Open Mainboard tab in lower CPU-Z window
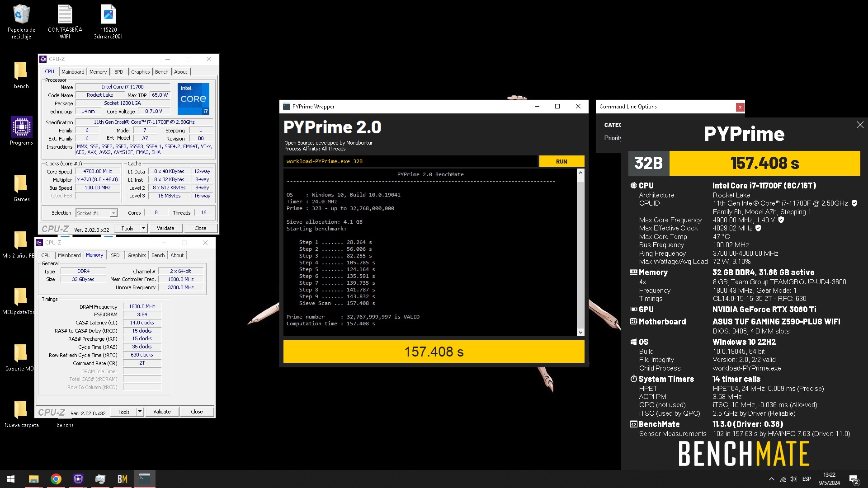868x488 pixels. tap(69, 255)
